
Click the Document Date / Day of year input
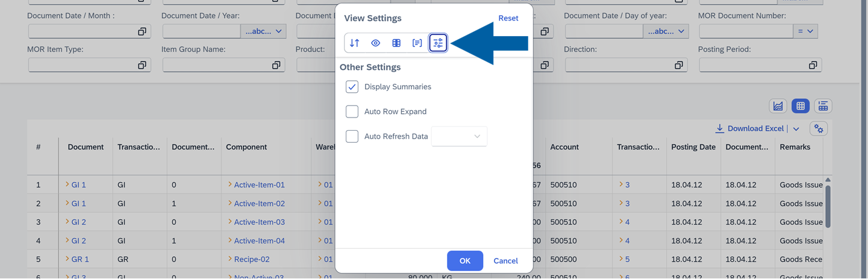point(604,31)
